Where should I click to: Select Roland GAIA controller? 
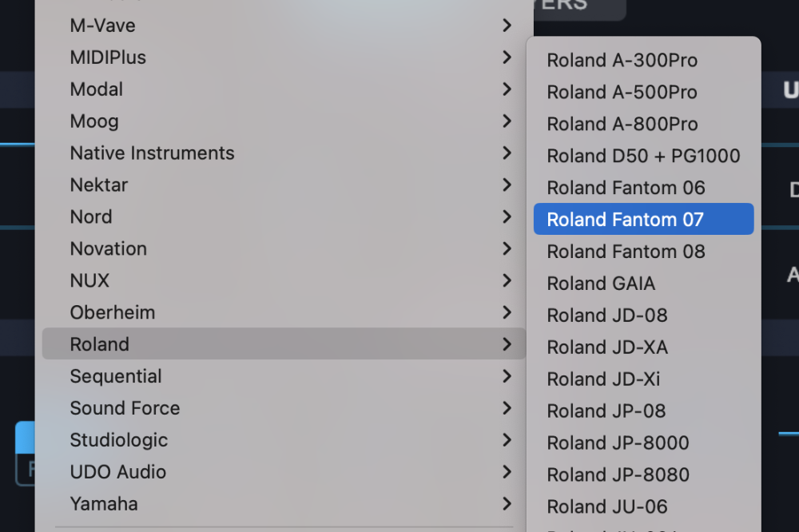point(601,284)
